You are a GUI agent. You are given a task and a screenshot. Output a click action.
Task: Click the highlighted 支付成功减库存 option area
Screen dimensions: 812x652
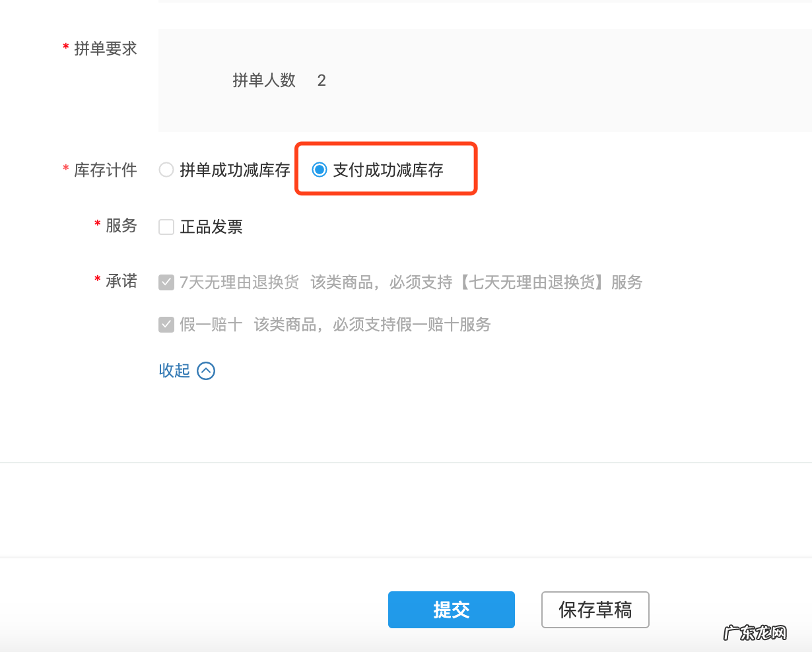[386, 170]
